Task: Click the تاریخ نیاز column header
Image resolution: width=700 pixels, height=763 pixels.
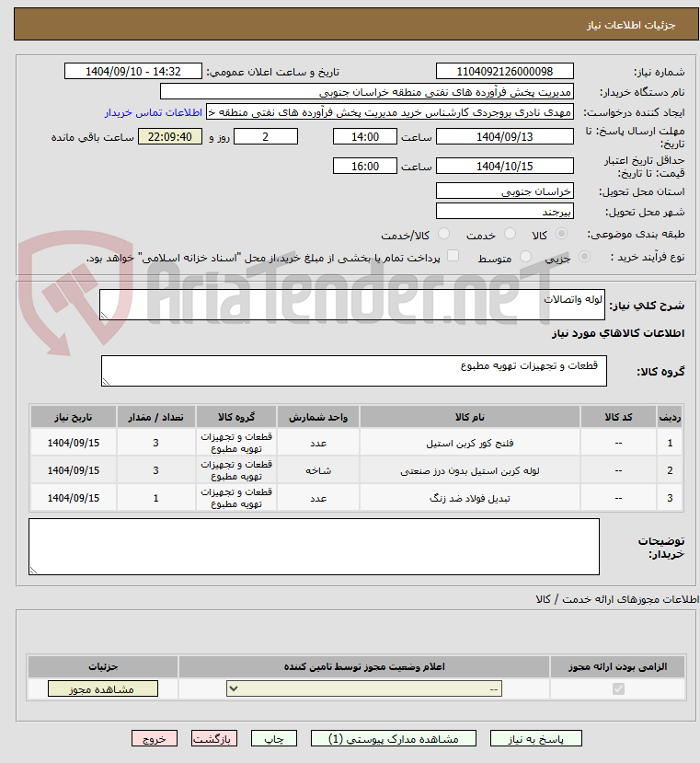Action: 73,417
